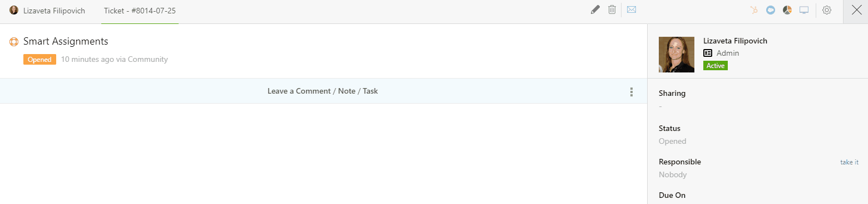
Task: Click the Responsible value Nobody
Action: click(673, 174)
